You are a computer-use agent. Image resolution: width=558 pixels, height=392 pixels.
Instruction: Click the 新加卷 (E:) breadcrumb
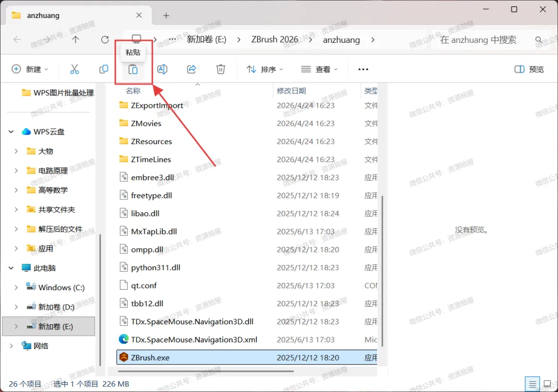tap(206, 39)
